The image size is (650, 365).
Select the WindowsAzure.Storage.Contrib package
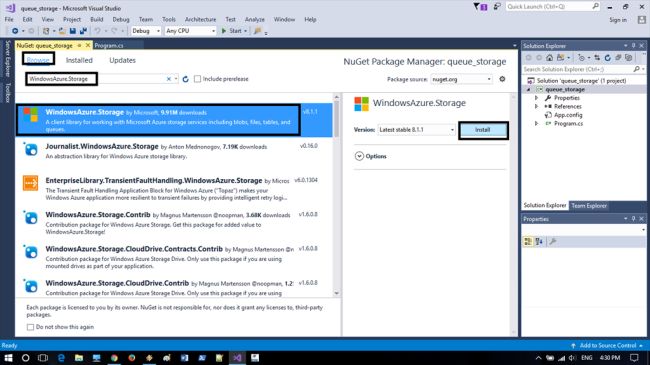click(x=174, y=223)
